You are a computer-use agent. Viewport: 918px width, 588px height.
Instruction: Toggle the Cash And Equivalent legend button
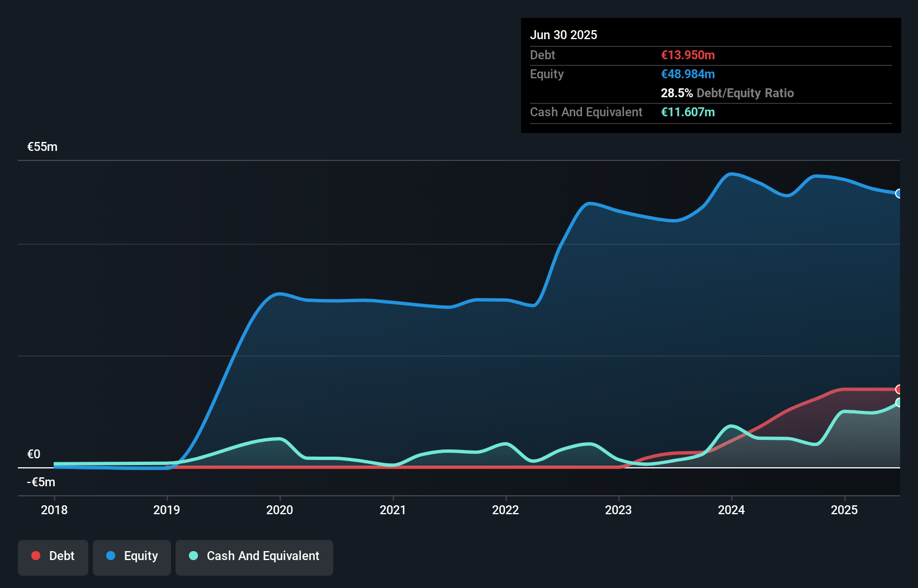point(254,557)
